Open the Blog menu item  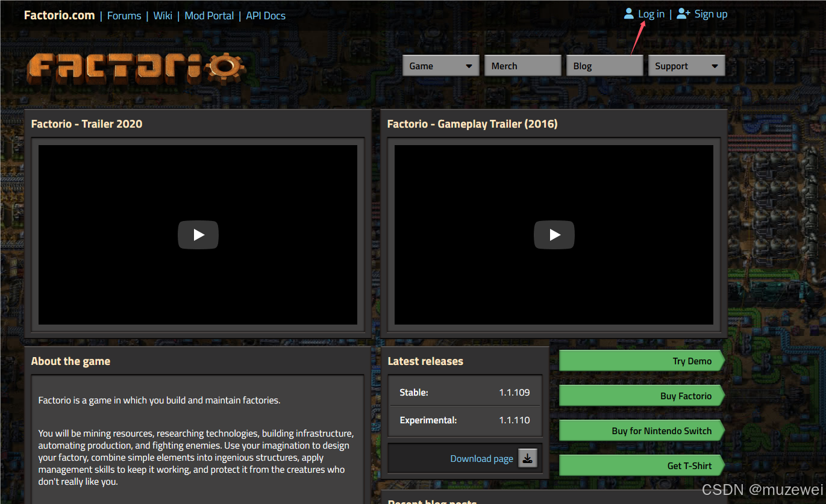604,66
